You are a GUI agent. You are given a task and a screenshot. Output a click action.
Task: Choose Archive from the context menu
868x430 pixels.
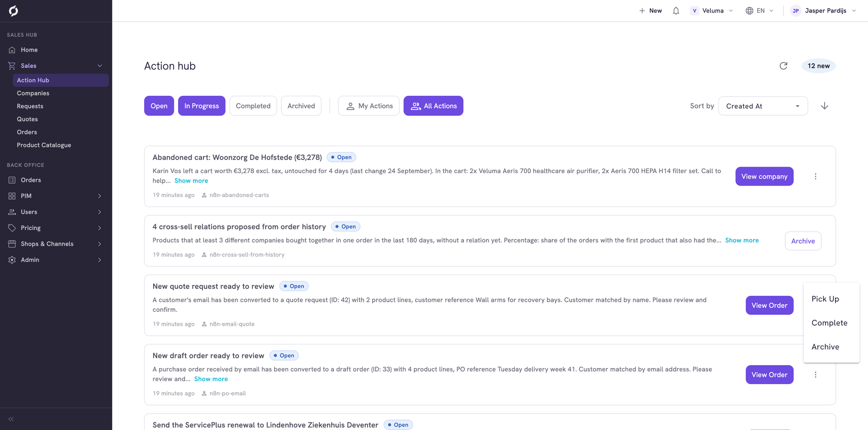coord(832,347)
